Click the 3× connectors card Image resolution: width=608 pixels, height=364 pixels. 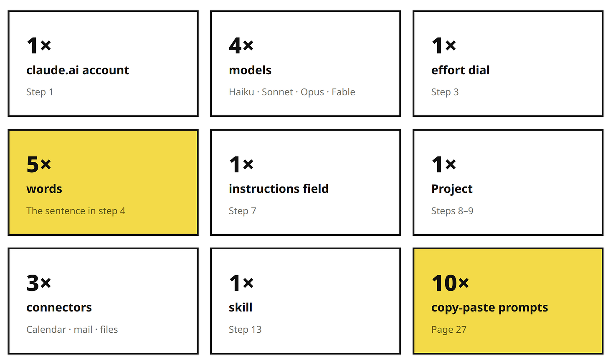click(103, 301)
